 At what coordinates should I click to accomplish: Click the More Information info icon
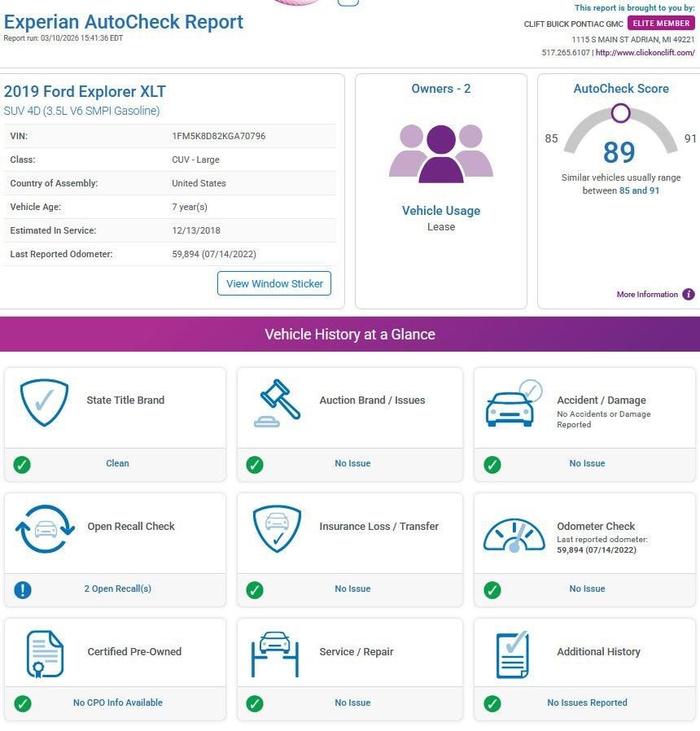pyautogui.click(x=689, y=295)
